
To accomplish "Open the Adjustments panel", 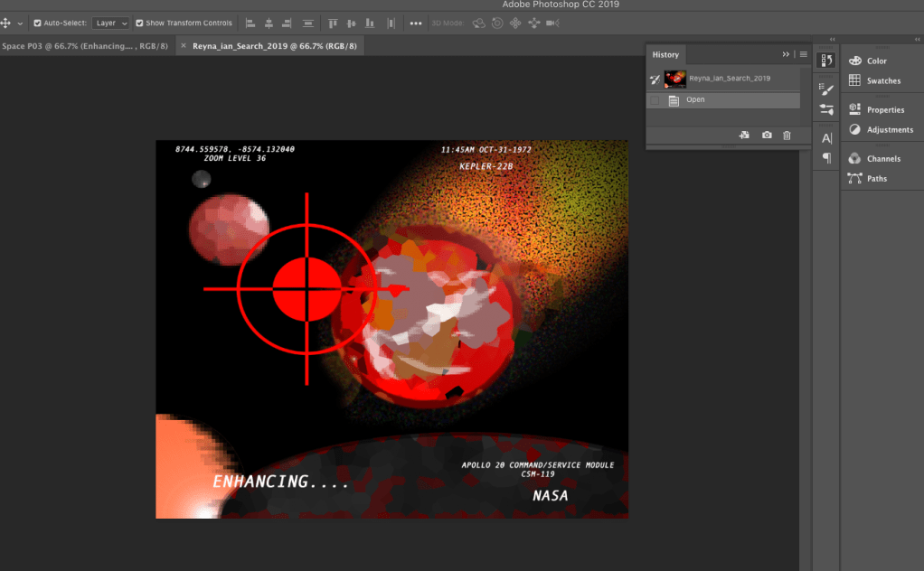I will [881, 129].
